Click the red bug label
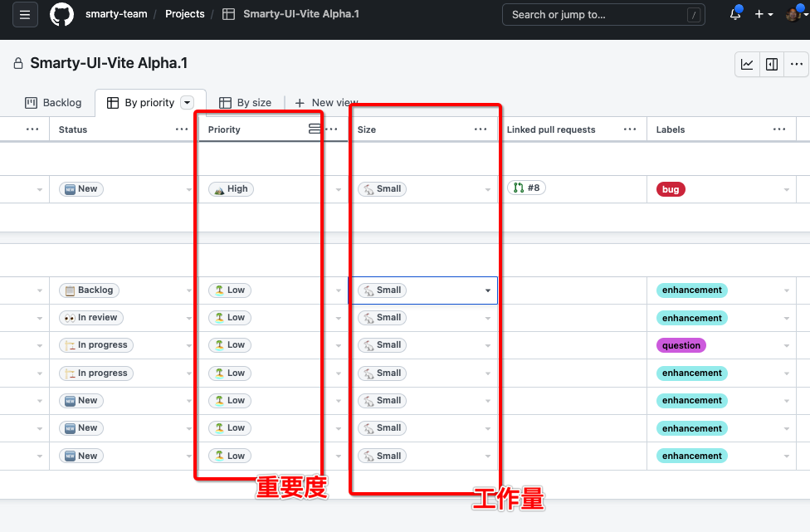Viewport: 810px width, 532px height. pyautogui.click(x=671, y=189)
